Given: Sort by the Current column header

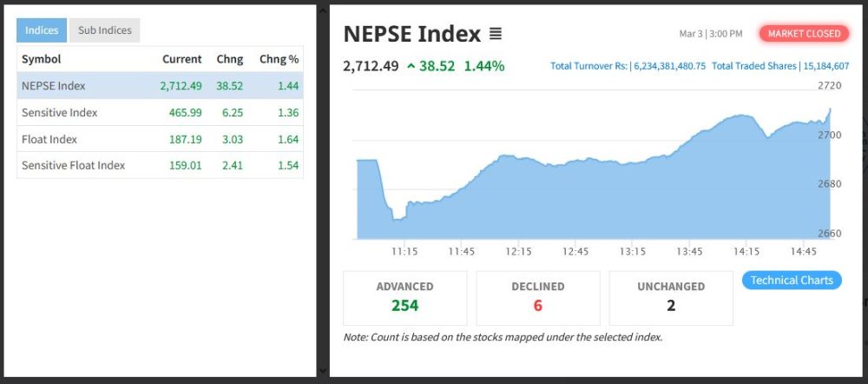Looking at the screenshot, I should pyautogui.click(x=181, y=59).
